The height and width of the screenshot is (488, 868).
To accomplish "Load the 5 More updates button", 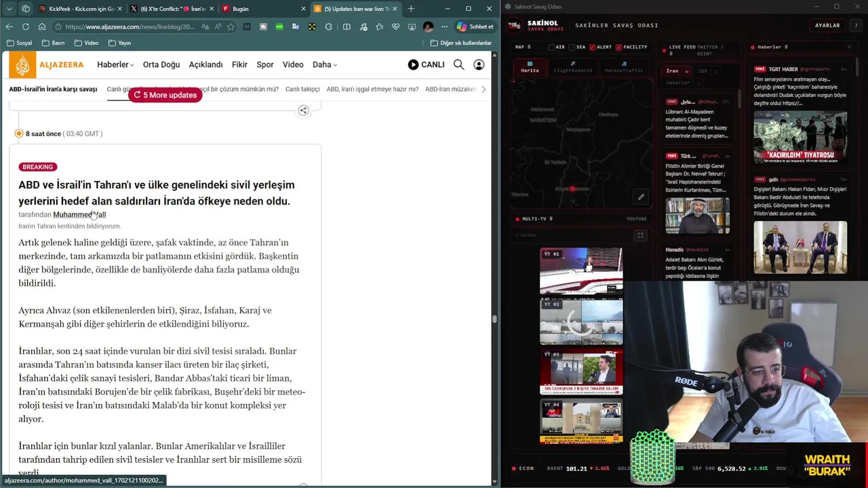I will tap(165, 95).
